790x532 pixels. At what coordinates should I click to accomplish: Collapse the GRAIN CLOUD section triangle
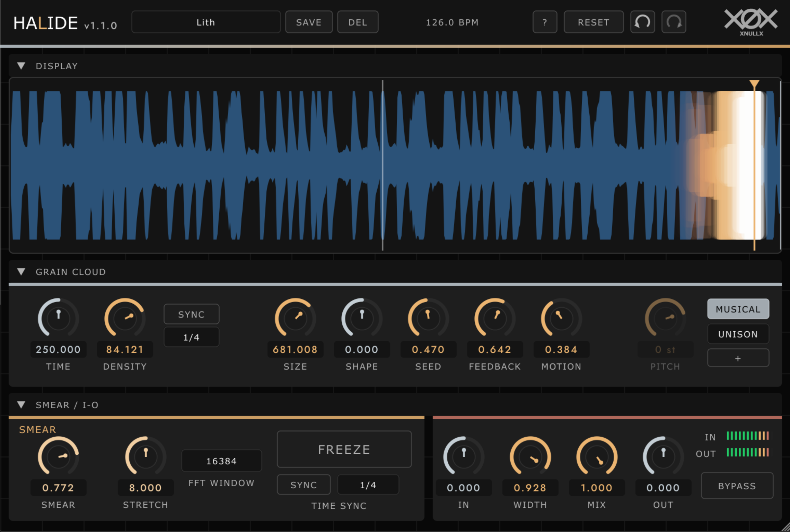[21, 272]
